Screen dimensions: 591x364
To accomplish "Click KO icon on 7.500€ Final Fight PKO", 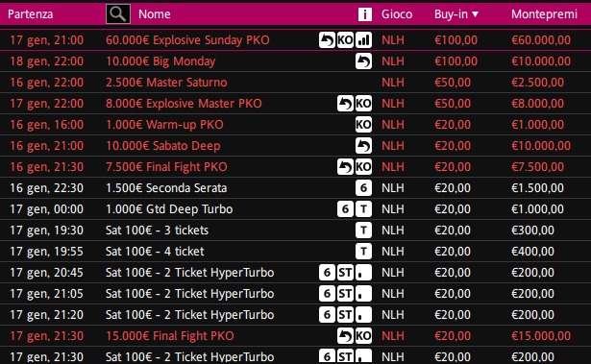I will click(x=363, y=166).
